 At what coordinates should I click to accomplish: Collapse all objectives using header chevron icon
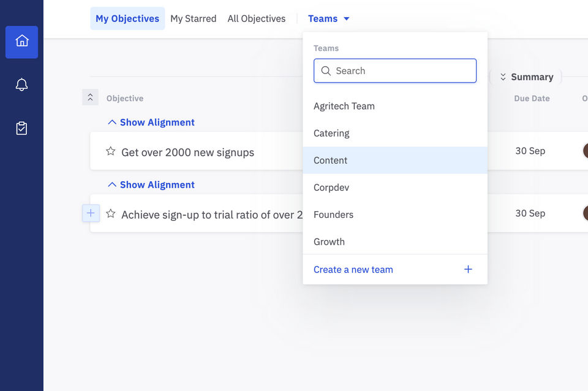coord(90,97)
